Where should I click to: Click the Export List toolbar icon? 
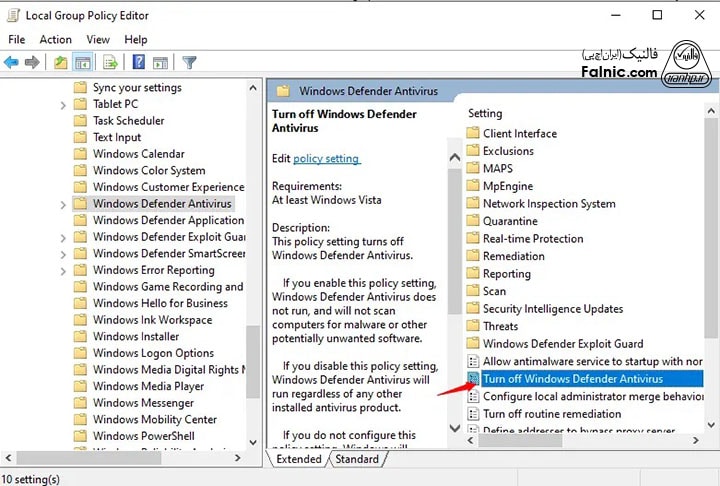point(111,62)
